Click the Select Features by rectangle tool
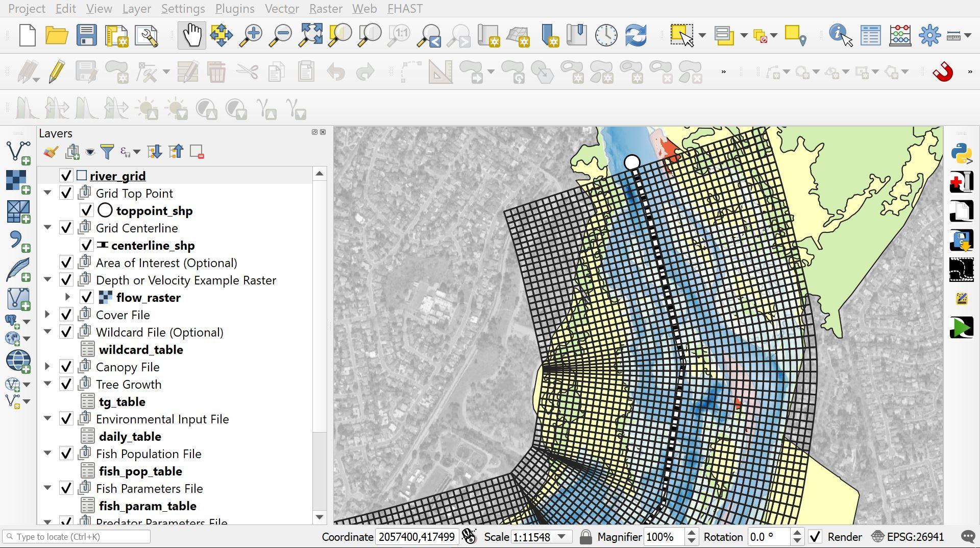 682,35
